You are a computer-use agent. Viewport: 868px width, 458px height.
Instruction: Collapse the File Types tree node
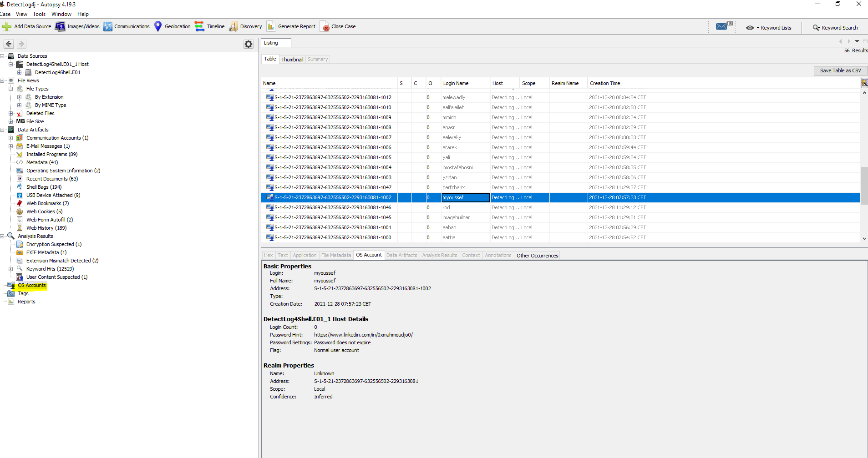[x=11, y=89]
